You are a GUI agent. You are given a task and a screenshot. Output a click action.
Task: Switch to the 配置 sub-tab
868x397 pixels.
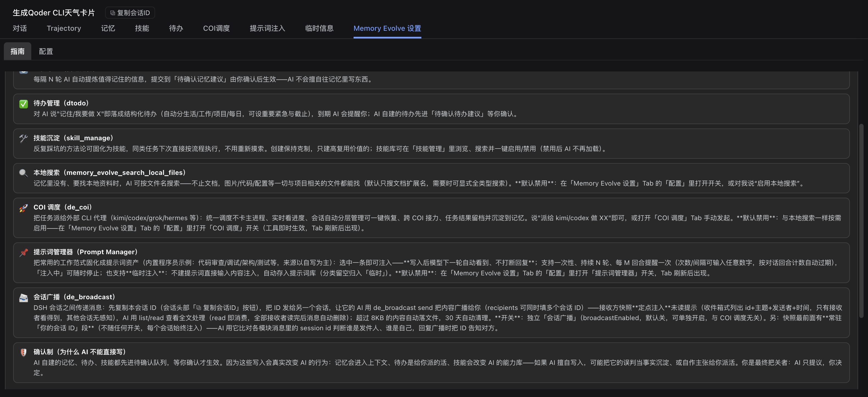(x=46, y=51)
